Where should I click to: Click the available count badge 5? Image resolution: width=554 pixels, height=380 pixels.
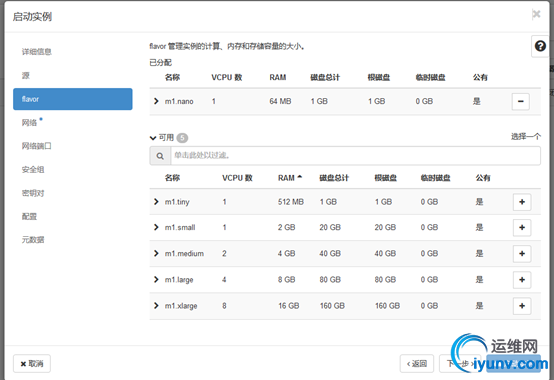tap(182, 138)
